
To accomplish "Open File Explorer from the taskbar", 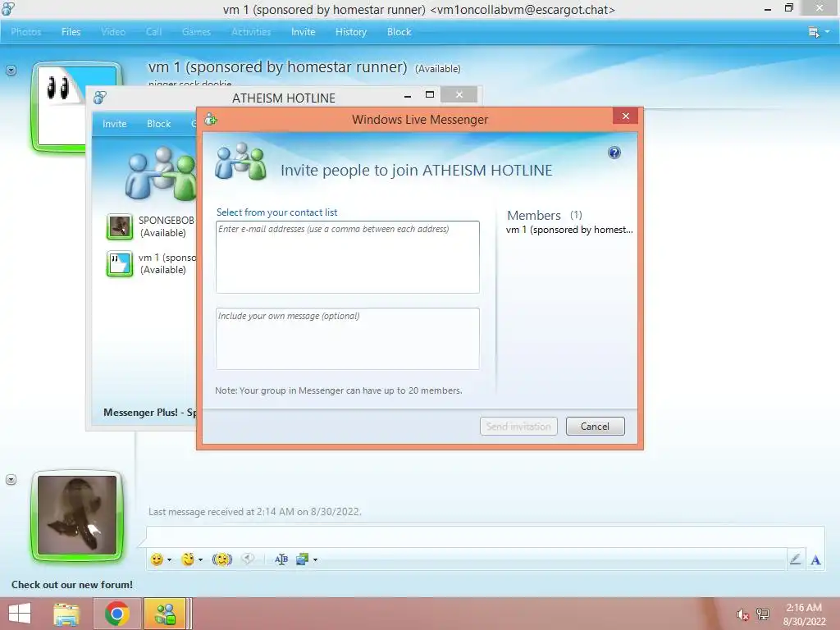I will (x=66, y=614).
